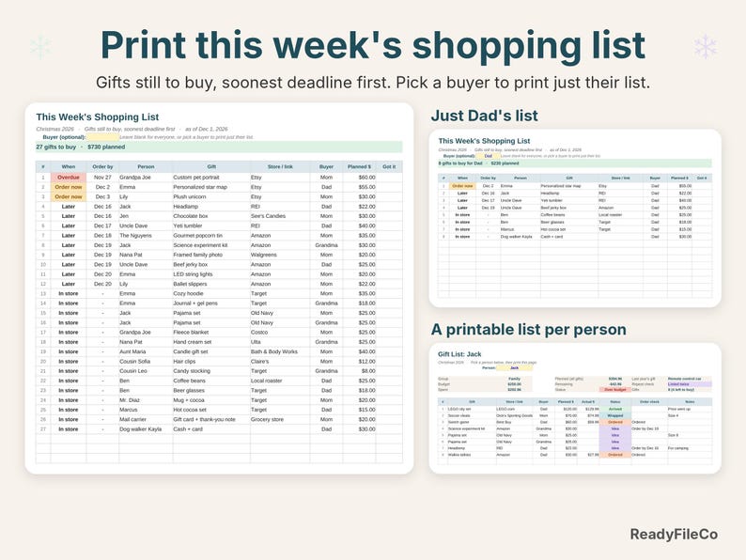Screen dimensions: 746x560
Task: Select the Switch game gift cell
Action: [472, 422]
